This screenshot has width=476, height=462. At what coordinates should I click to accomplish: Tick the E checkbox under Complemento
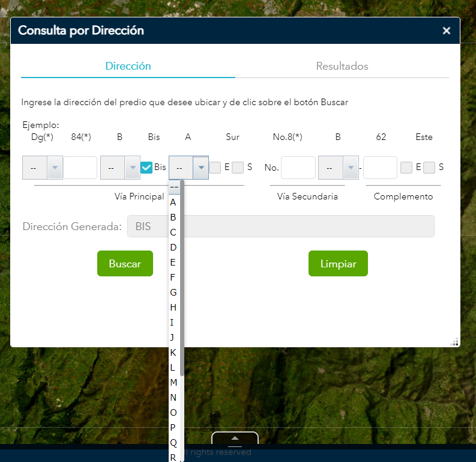[x=406, y=168]
